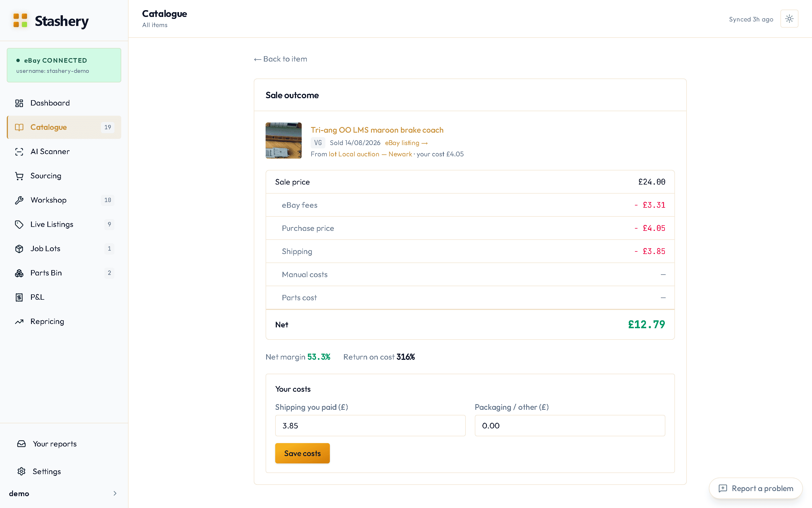This screenshot has width=812, height=508.
Task: Click the eBay CONNECTED status card
Action: [x=64, y=65]
